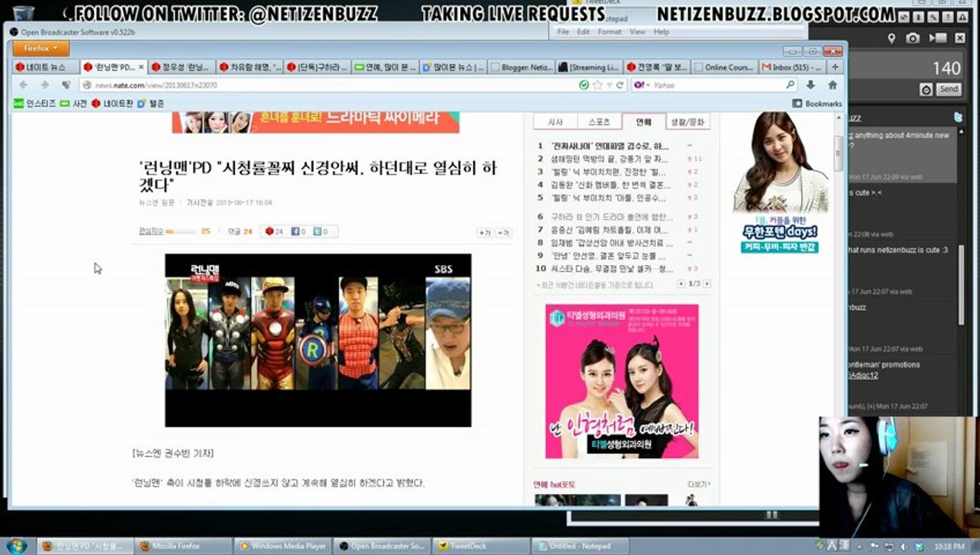Click the Running Man cast image
Viewport: 980px width, 555px height.
318,340
